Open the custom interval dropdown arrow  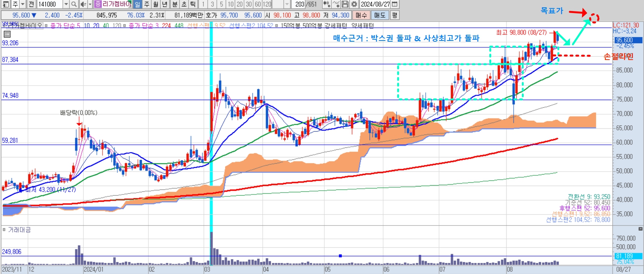click(x=287, y=4)
